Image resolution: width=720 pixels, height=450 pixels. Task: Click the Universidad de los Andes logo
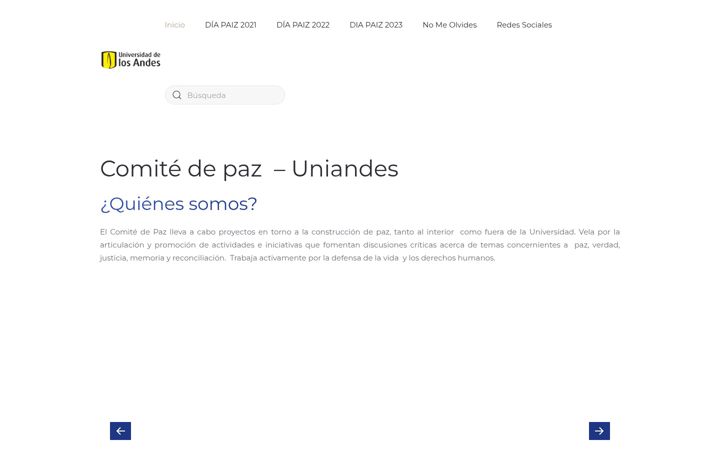[x=131, y=60]
